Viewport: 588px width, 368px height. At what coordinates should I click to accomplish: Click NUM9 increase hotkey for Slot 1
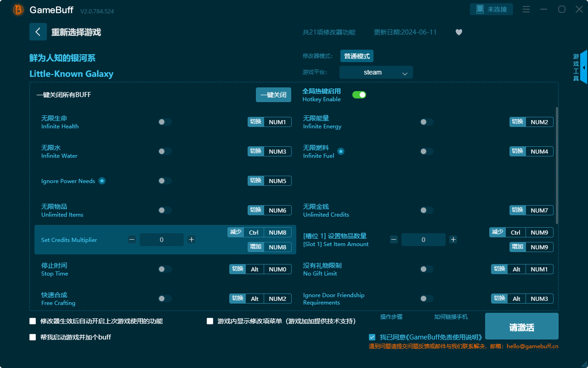click(539, 247)
